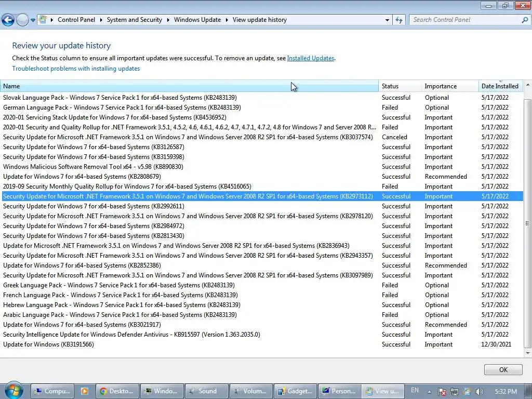Open the Windows Start menu orb

pos(14,390)
